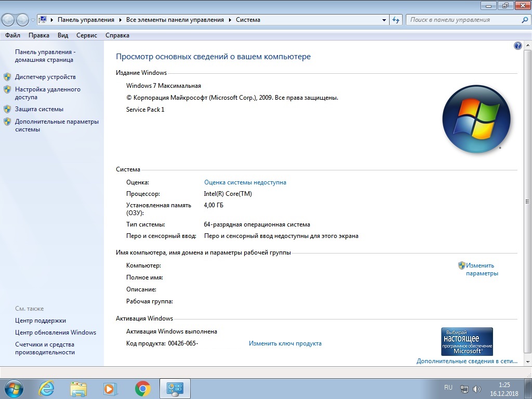
Task: Click the product code 00426-065- text
Action: point(183,343)
